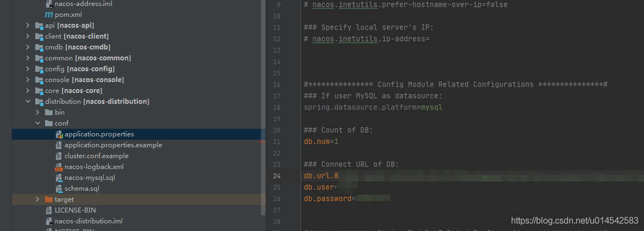The image size is (644, 231).
Task: Click the bin folder icon
Action: (x=48, y=113)
